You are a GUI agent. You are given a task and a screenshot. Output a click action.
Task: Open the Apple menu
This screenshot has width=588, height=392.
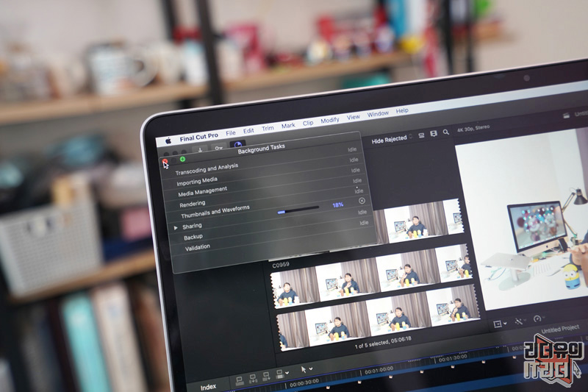168,140
